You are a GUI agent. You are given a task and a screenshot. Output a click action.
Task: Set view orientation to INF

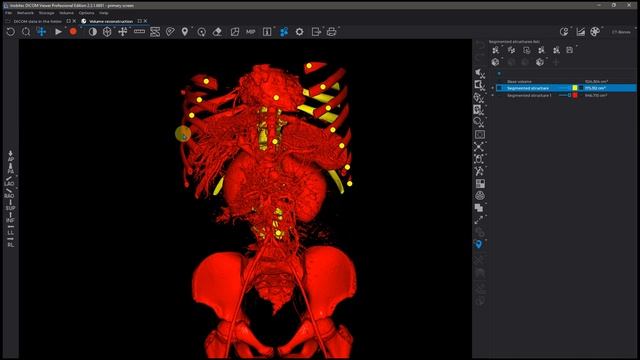pos(11,217)
